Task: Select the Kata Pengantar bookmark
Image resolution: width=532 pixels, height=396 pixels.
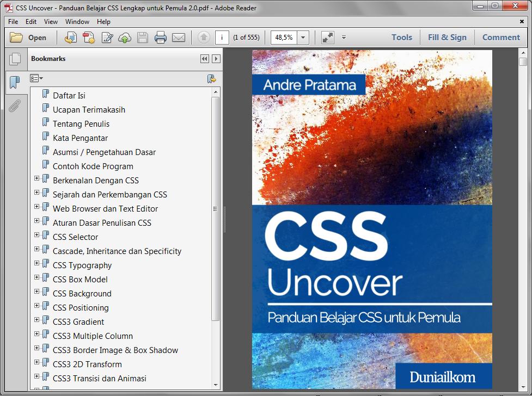Action: (80, 138)
